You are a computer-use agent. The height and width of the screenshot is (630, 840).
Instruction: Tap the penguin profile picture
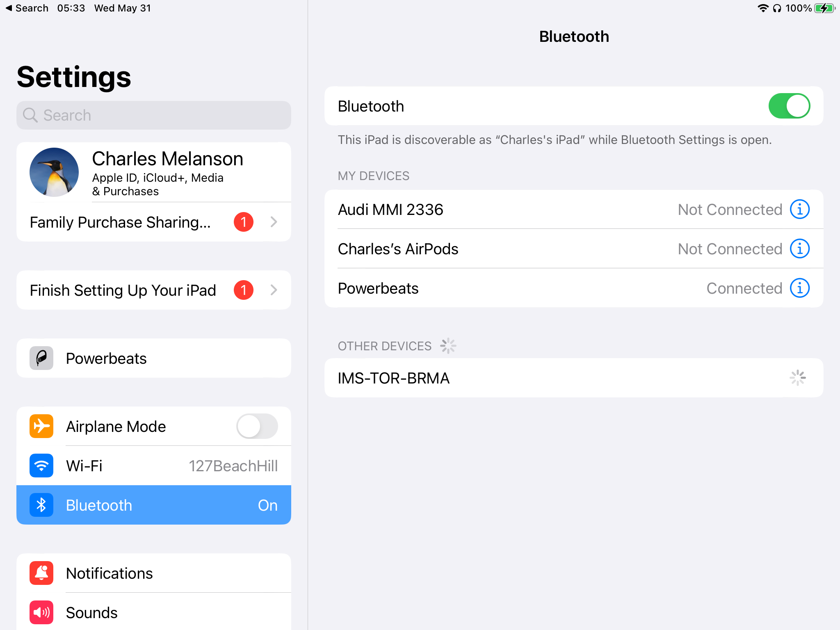[54, 172]
